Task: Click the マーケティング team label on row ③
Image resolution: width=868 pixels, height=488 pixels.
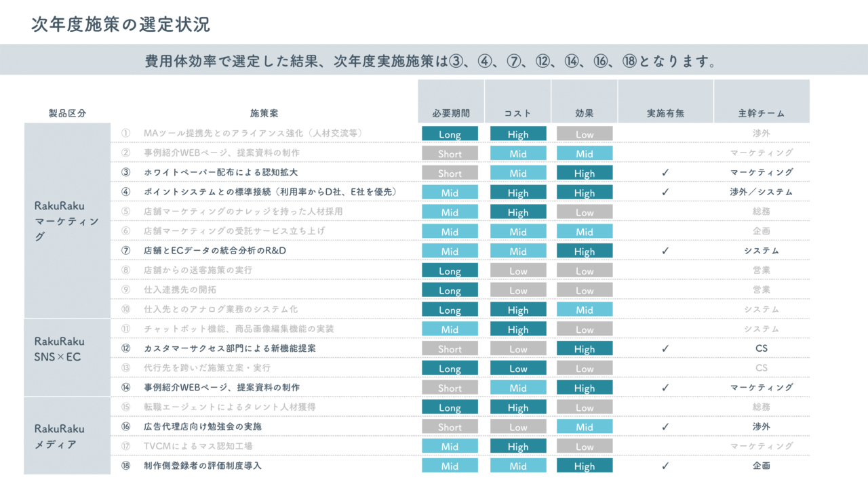Action: [x=761, y=173]
